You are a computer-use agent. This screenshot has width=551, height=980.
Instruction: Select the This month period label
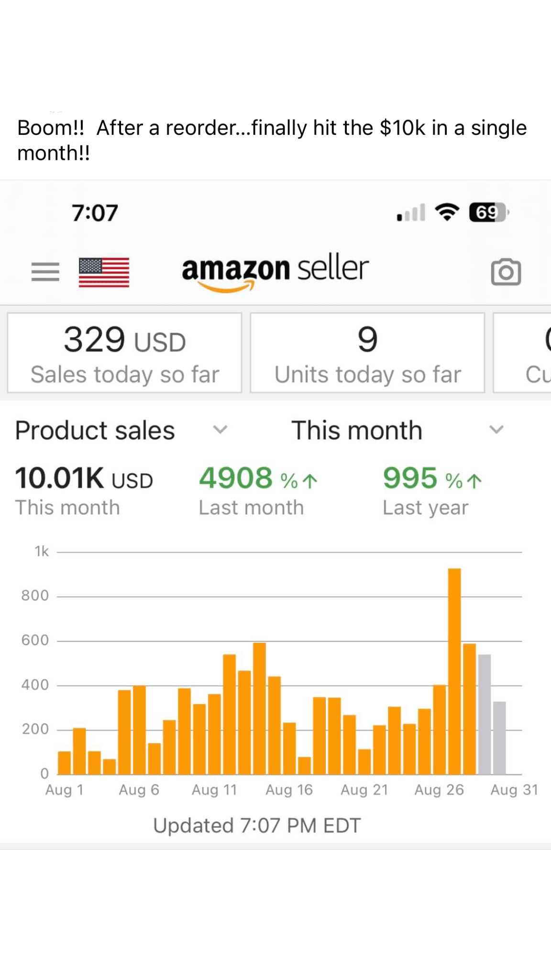coord(357,430)
